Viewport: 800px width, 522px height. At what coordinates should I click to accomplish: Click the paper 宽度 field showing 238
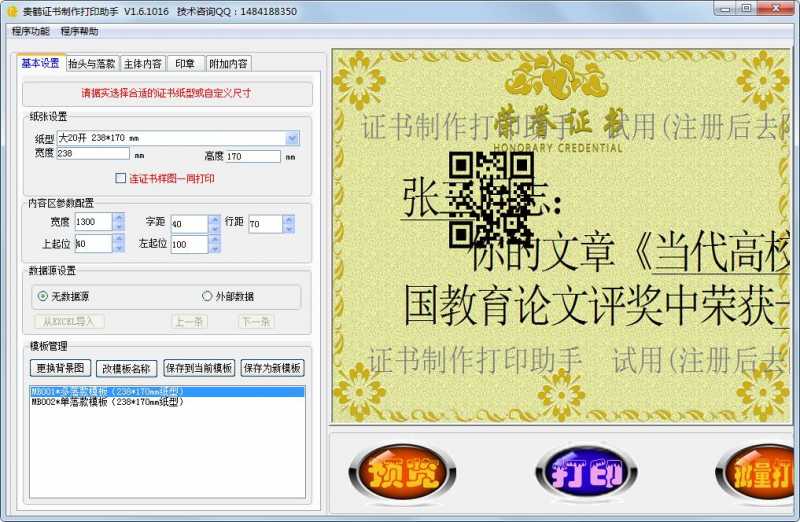click(x=92, y=153)
